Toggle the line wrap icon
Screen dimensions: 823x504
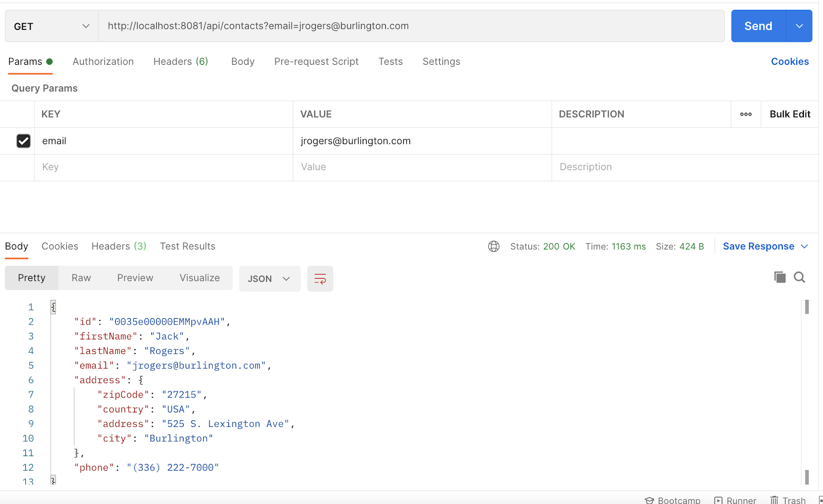[320, 279]
